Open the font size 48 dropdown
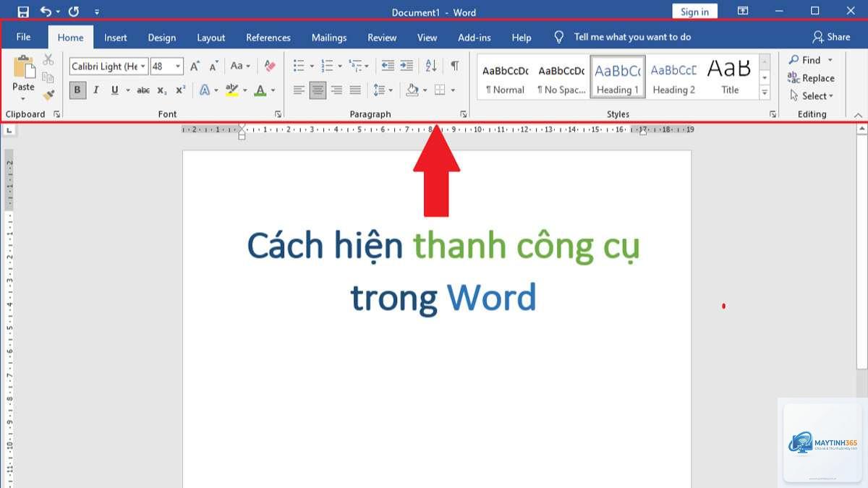 178,67
